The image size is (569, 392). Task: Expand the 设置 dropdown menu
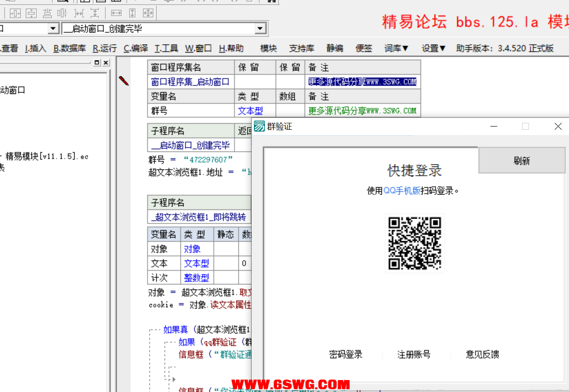point(434,48)
